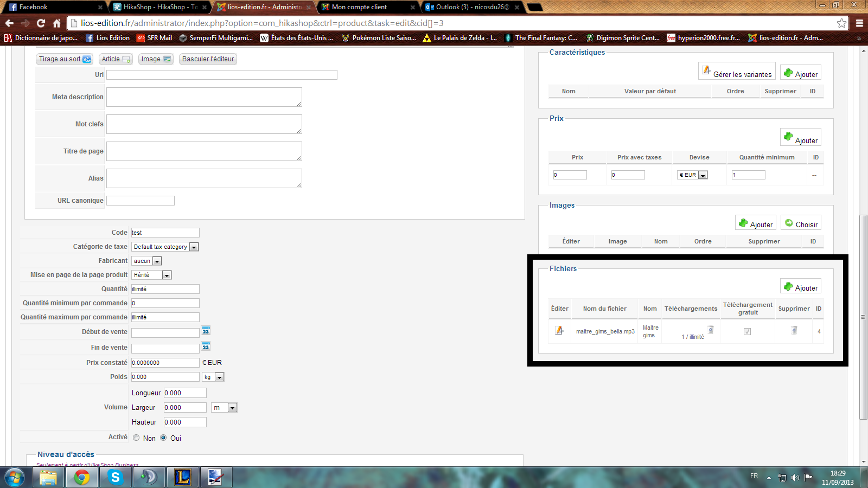Bookmark this page with the star icon
Screen dimensions: 868x488
(x=841, y=23)
